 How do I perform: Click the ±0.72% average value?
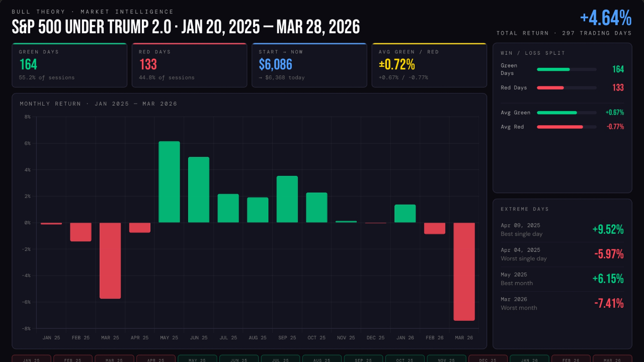click(397, 64)
